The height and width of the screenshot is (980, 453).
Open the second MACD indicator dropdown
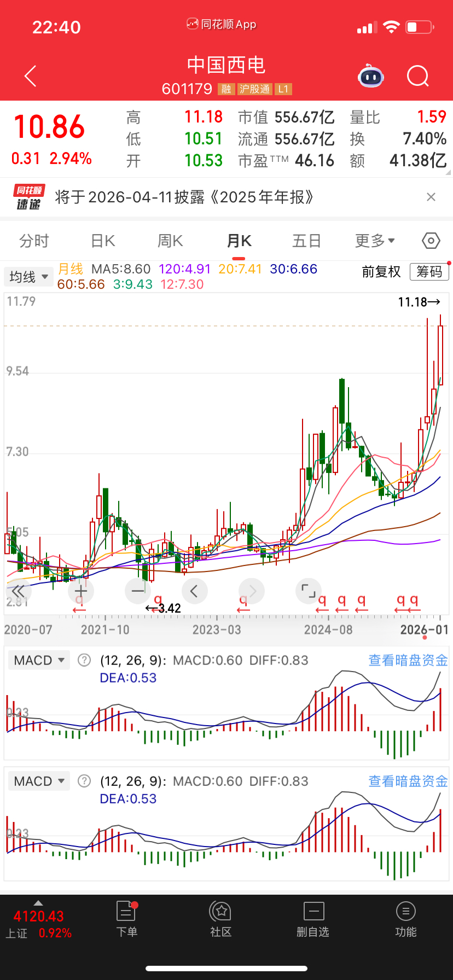39,781
